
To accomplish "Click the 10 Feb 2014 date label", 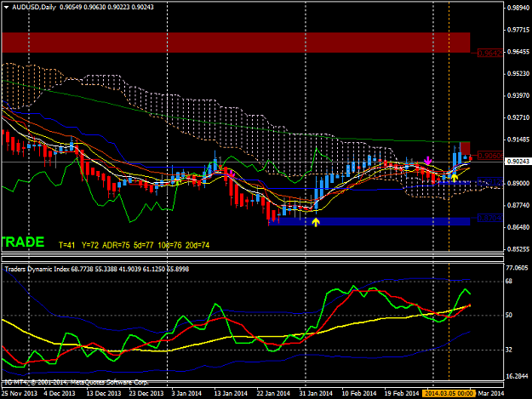I will pyautogui.click(x=359, y=394).
